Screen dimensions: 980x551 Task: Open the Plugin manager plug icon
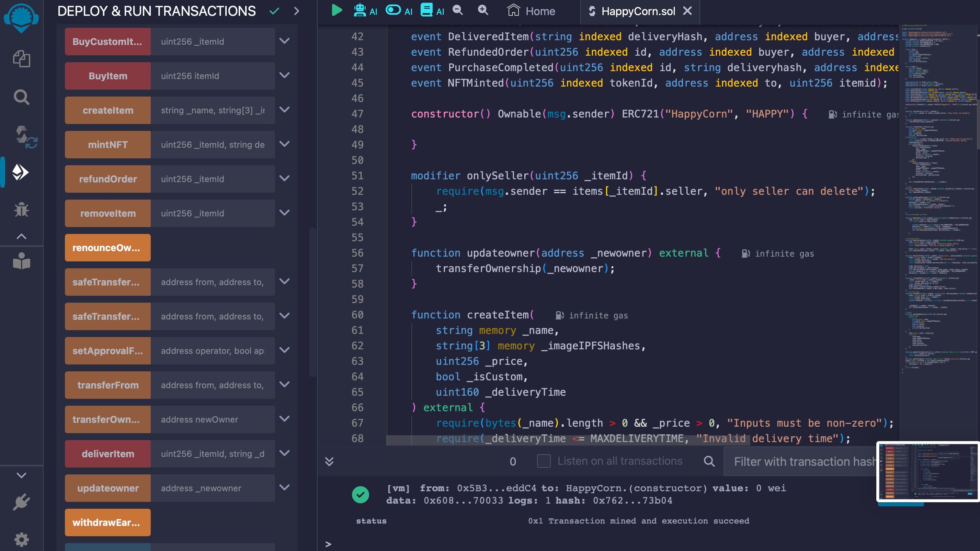point(21,502)
